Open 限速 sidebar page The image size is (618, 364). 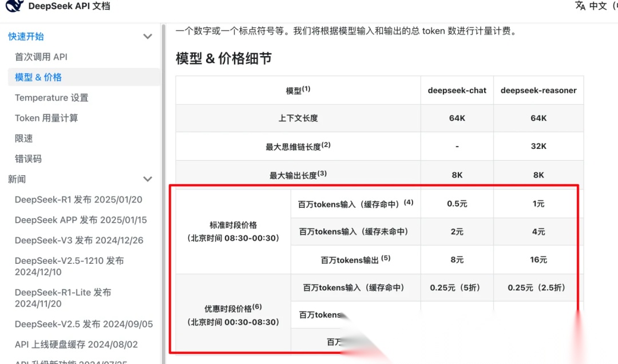(23, 139)
